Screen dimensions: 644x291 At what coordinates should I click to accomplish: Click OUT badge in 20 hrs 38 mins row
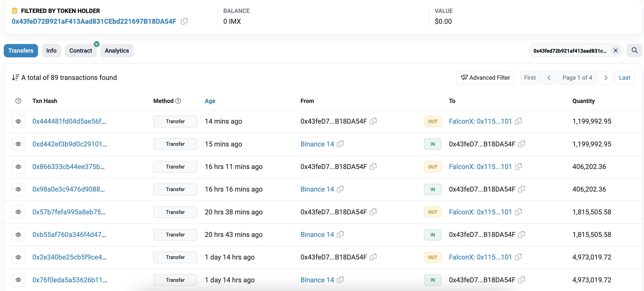tap(432, 212)
